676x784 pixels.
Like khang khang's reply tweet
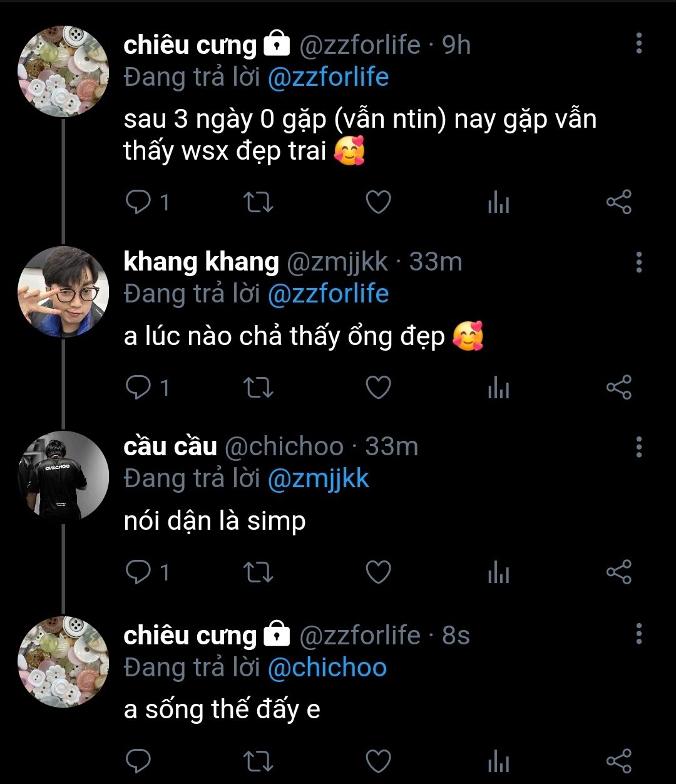(x=378, y=388)
